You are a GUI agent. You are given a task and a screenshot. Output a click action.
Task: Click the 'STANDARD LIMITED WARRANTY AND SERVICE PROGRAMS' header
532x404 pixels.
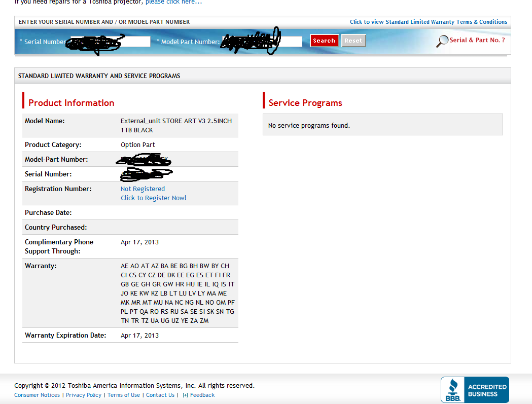pos(99,76)
